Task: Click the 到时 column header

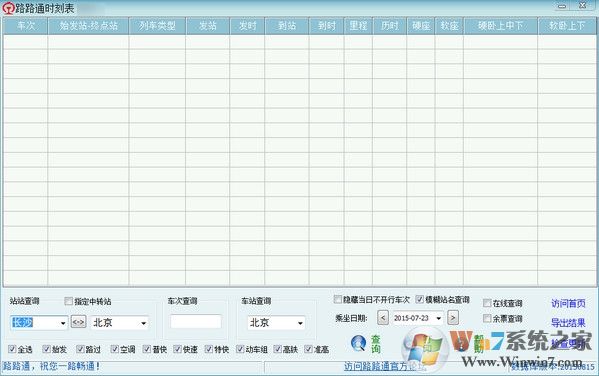Action: (327, 26)
